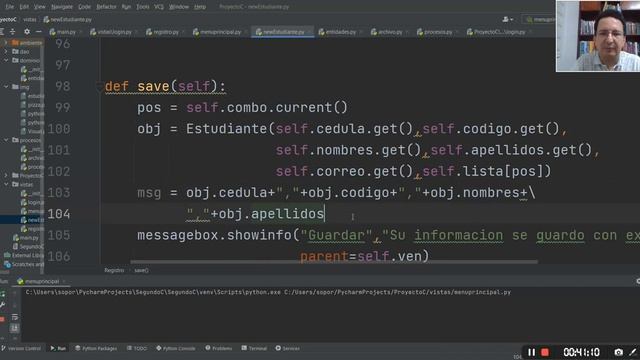Open the Version Control tool window
This screenshot has width=640, height=360.
pos(21,348)
